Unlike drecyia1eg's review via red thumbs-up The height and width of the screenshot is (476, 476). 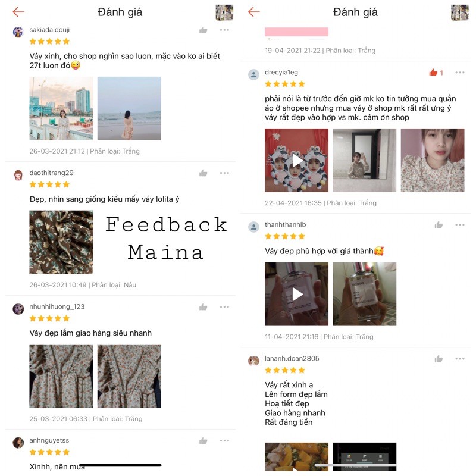pos(433,73)
